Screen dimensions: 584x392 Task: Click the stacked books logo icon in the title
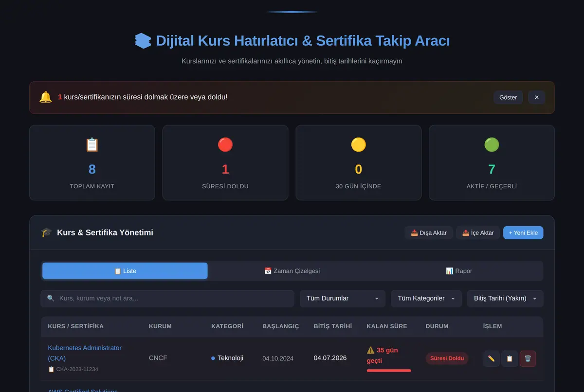tap(143, 41)
